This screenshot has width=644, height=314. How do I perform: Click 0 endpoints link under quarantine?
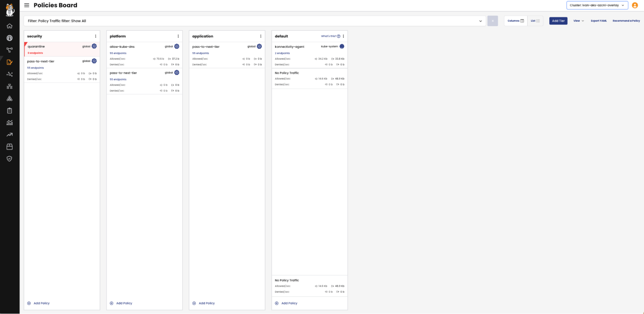coord(35,53)
